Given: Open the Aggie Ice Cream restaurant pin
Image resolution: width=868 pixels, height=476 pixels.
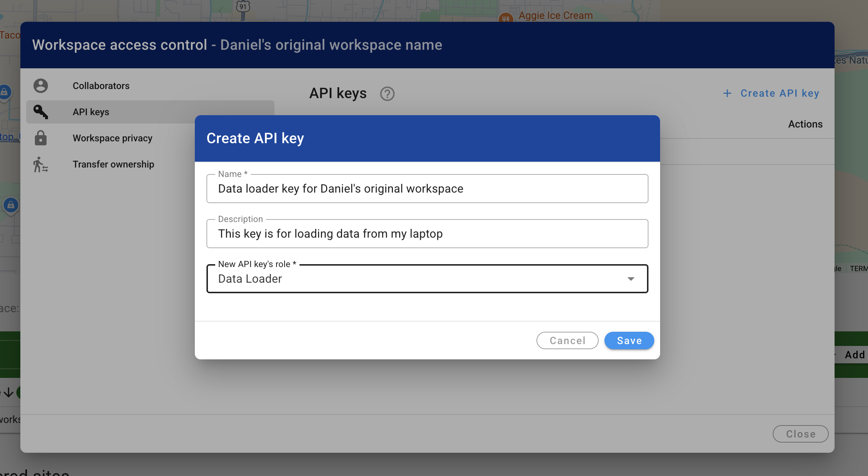Looking at the screenshot, I should (x=506, y=18).
